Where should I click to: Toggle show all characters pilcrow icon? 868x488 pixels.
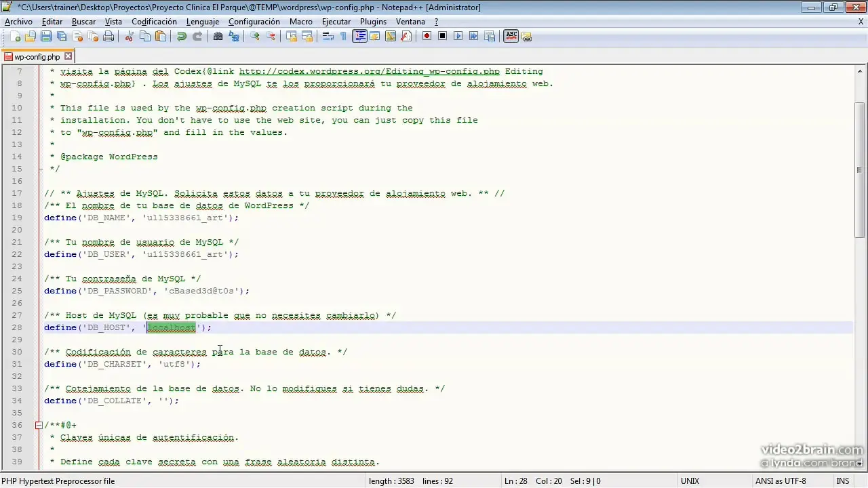(x=343, y=36)
